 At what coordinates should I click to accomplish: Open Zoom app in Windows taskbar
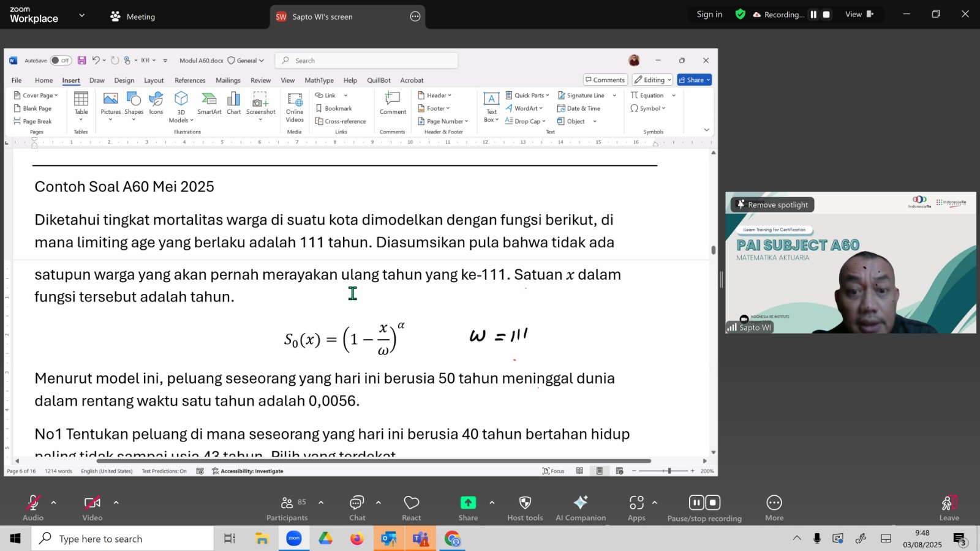[x=294, y=539]
